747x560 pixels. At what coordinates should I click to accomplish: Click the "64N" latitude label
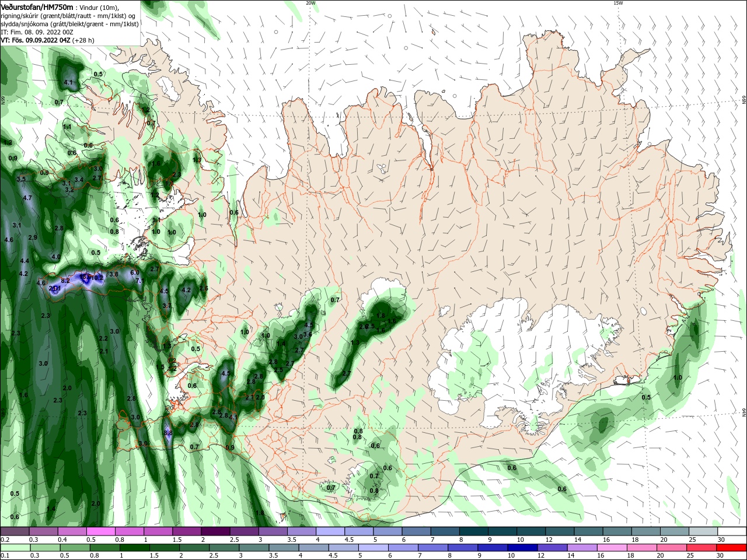[744, 413]
